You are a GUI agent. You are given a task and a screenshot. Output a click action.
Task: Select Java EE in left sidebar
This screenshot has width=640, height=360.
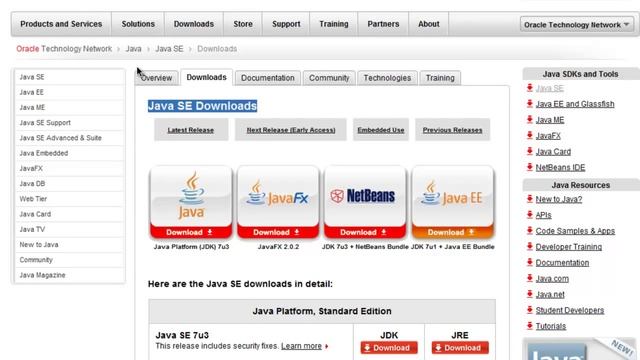coord(70,92)
